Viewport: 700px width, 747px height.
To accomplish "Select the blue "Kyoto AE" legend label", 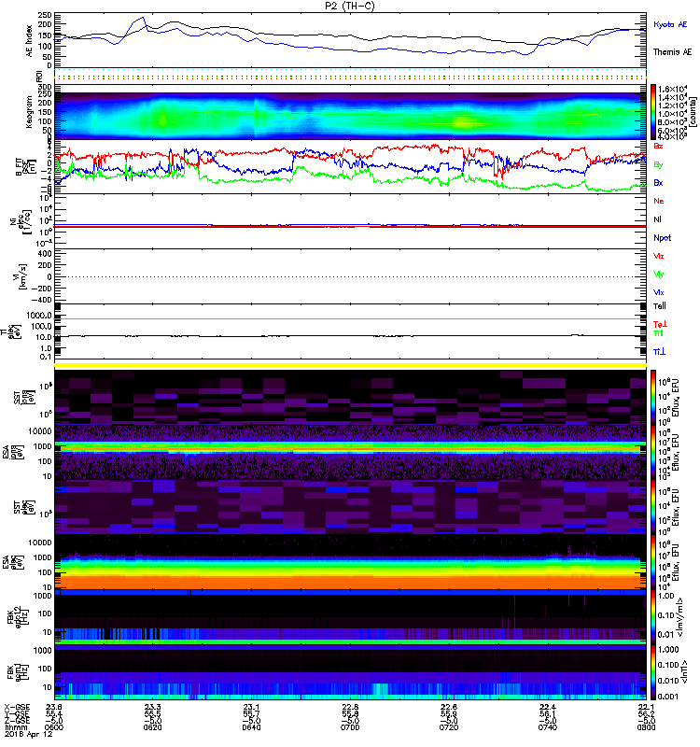I will [x=670, y=24].
